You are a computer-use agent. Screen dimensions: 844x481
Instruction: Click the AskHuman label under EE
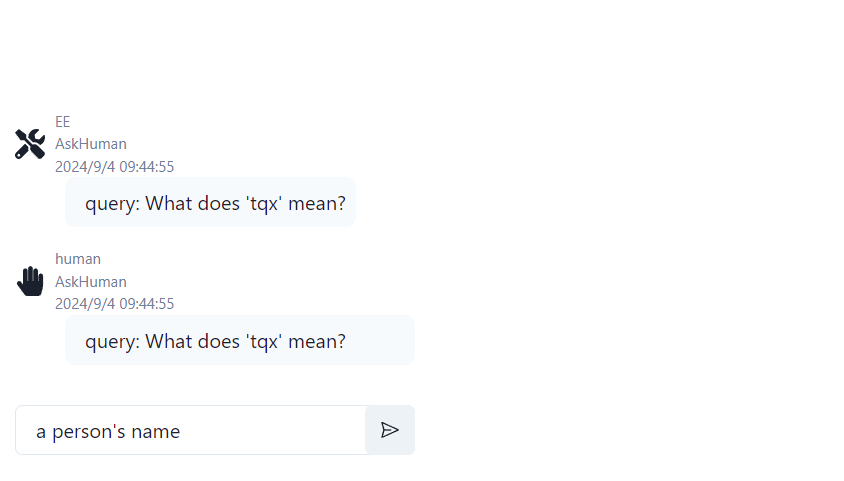pyautogui.click(x=91, y=144)
